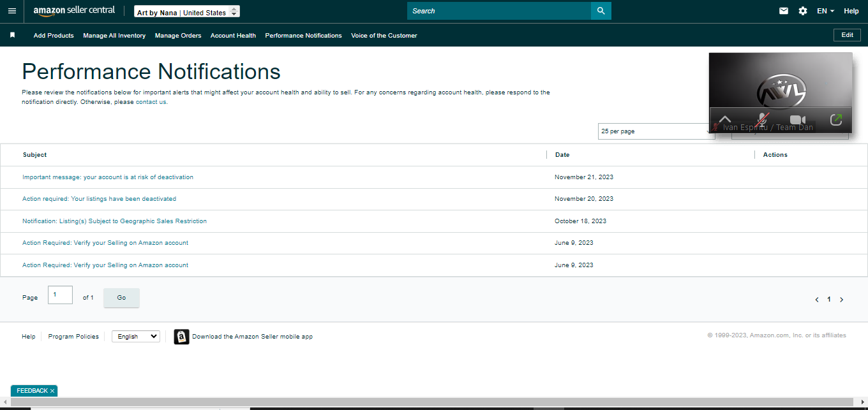This screenshot has width=868, height=410.
Task: Click the Actions column header
Action: tap(775, 155)
